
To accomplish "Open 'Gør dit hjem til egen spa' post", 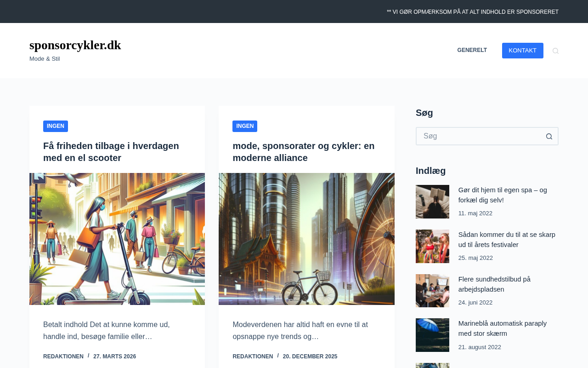I will [503, 195].
